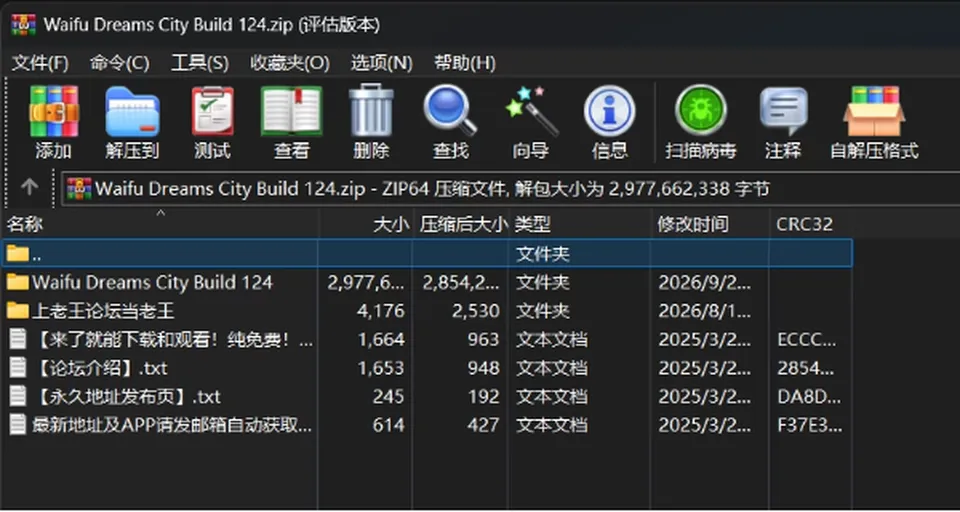Click compressed size value 963
Screen dimensions: 960x512
click(x=484, y=339)
